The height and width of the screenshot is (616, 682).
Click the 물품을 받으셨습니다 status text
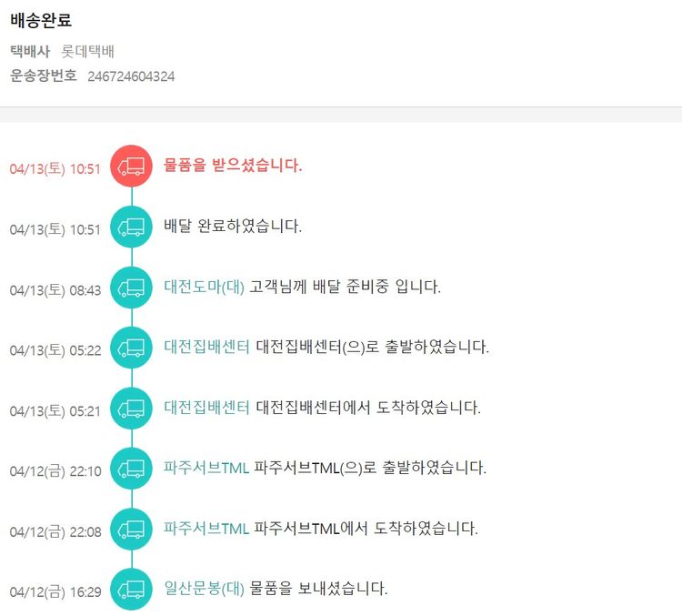pyautogui.click(x=233, y=166)
